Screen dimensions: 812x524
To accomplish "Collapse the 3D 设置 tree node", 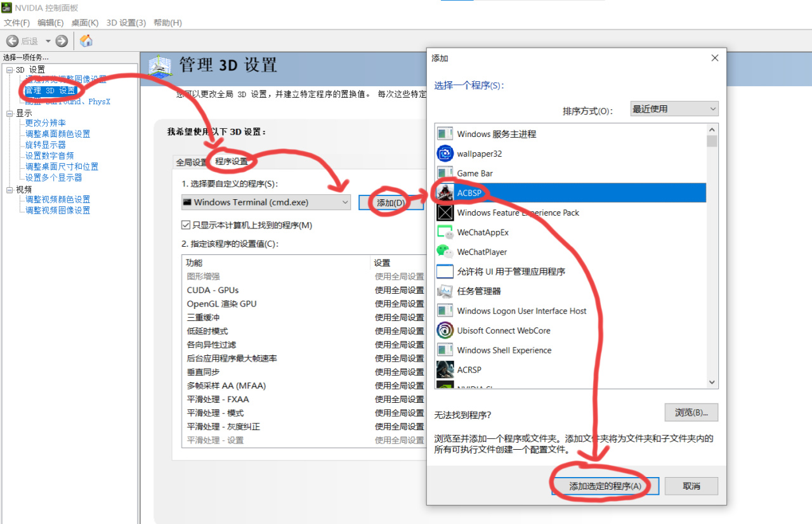I will click(10, 69).
